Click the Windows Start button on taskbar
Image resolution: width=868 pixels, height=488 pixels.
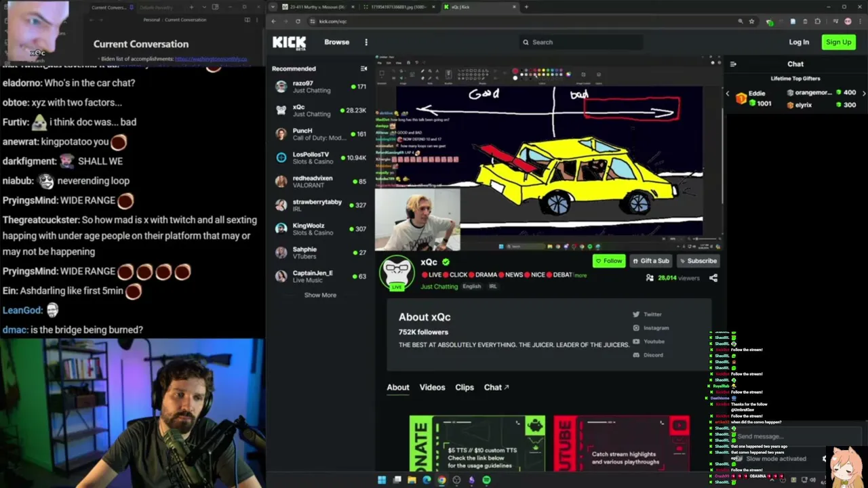382,480
